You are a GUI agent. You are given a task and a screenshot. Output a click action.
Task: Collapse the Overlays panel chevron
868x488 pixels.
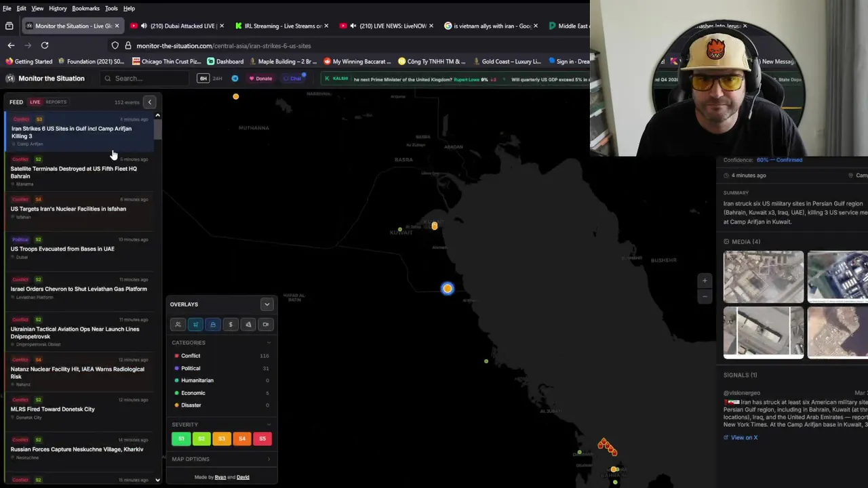click(x=267, y=304)
